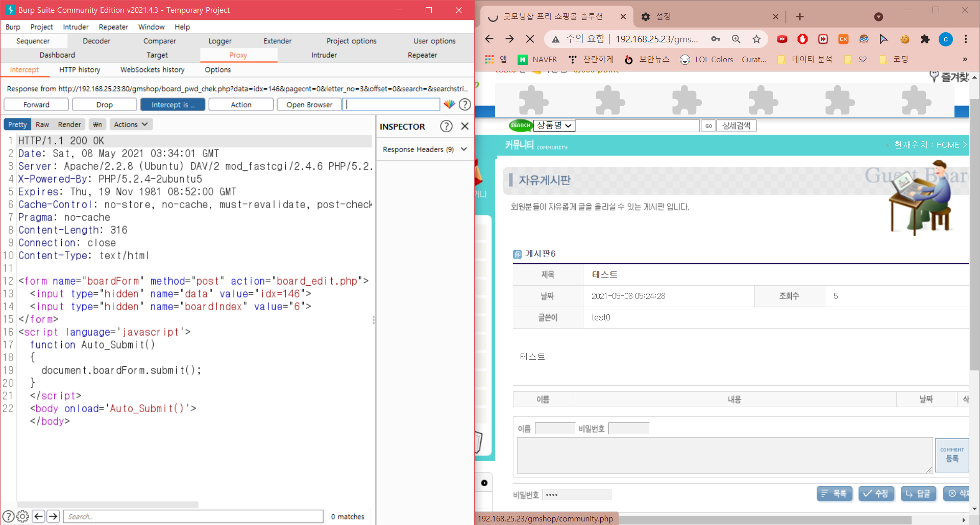Switch to the Render view tab
Image resolution: width=980 pixels, height=525 pixels.
pyautogui.click(x=69, y=124)
